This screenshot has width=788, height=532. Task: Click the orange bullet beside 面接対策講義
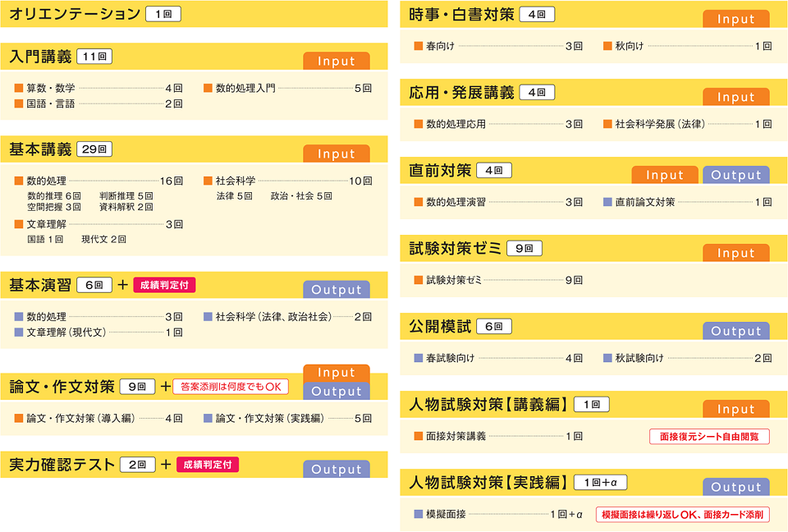click(x=419, y=436)
